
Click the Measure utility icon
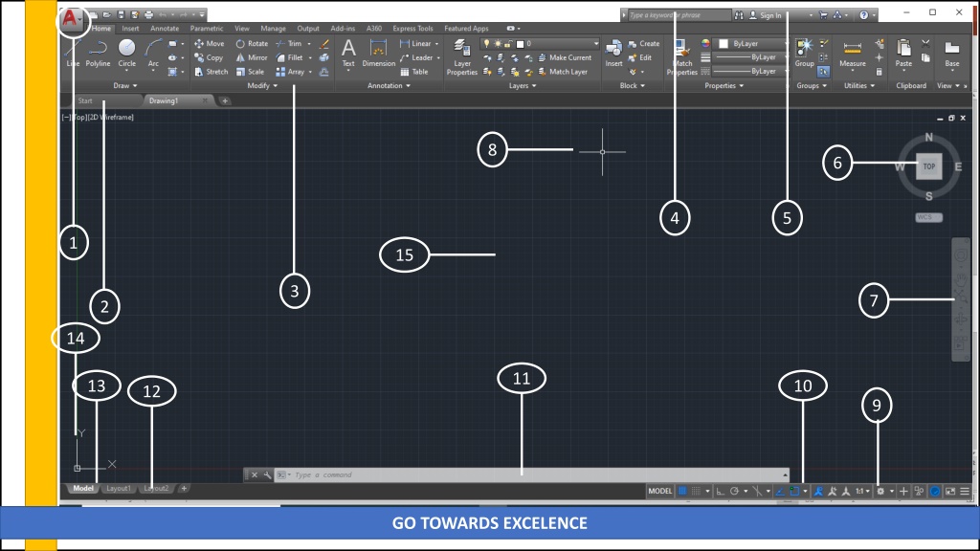coord(852,54)
